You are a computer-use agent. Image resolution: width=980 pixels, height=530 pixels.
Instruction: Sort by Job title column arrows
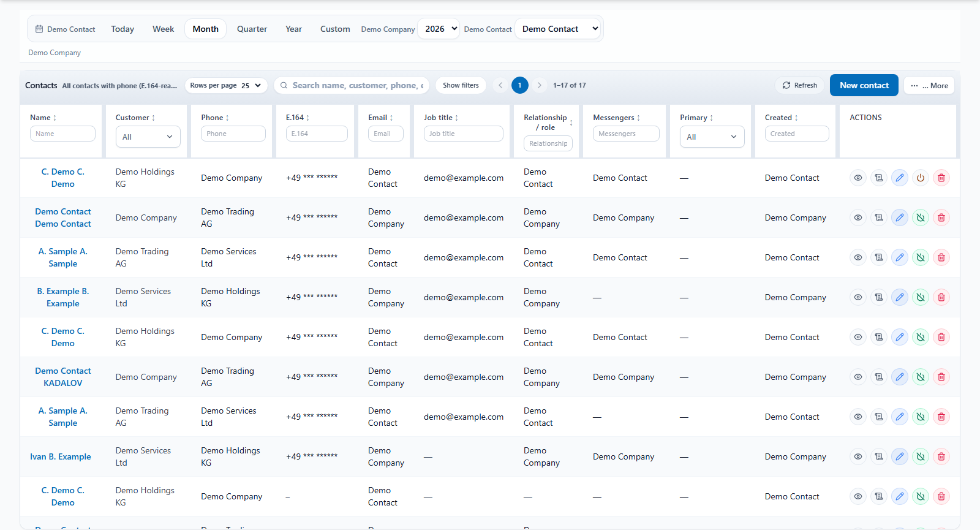[x=456, y=118]
